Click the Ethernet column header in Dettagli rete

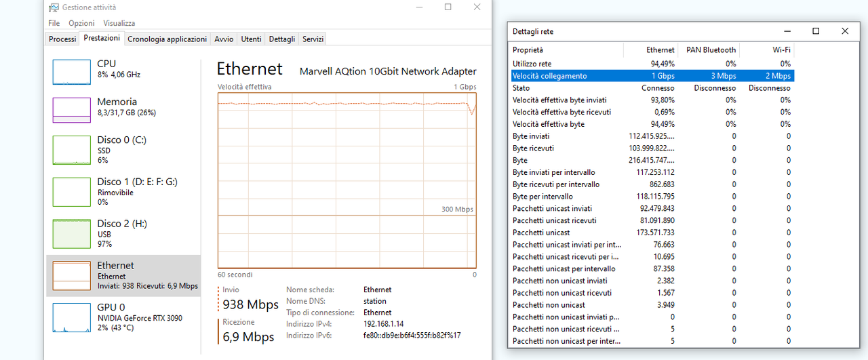coord(651,49)
